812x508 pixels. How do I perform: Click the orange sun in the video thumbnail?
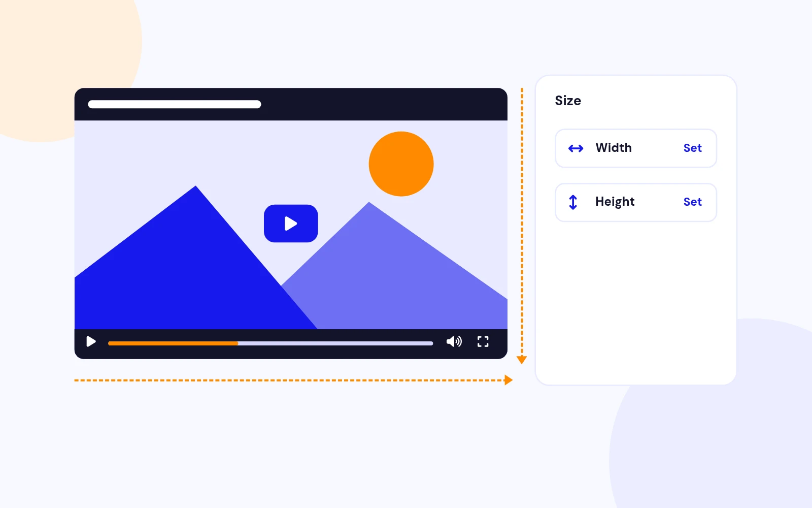click(x=401, y=164)
